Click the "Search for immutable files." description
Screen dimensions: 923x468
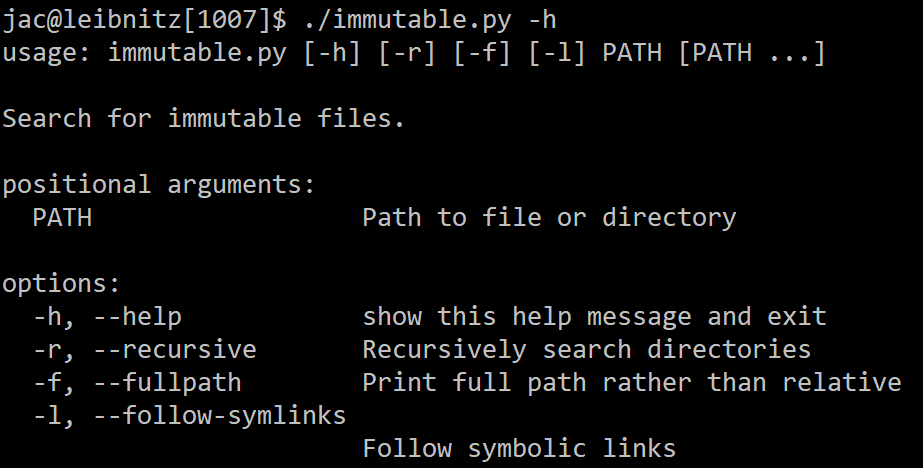click(x=203, y=118)
